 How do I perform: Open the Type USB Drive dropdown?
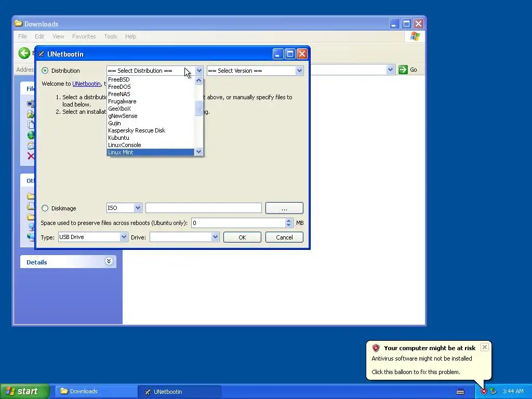(x=93, y=237)
